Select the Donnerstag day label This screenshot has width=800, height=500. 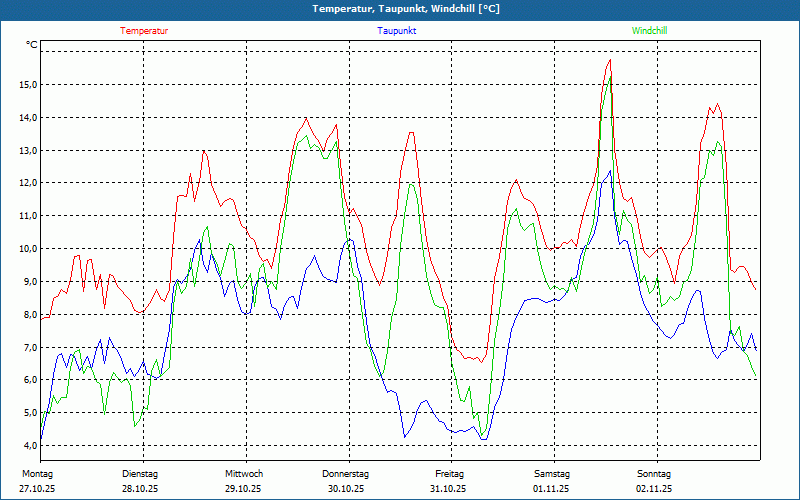click(x=346, y=473)
